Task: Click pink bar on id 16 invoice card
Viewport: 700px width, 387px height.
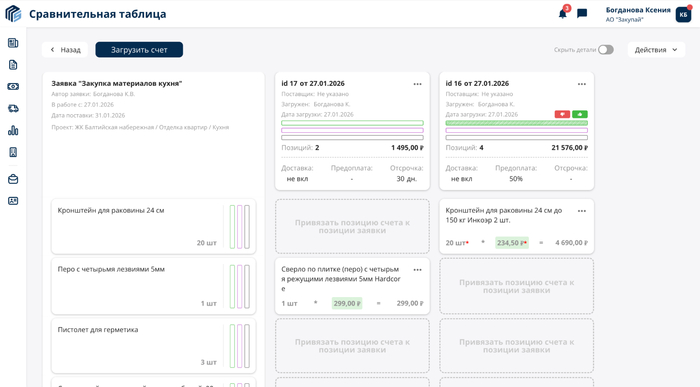Action: pyautogui.click(x=517, y=130)
